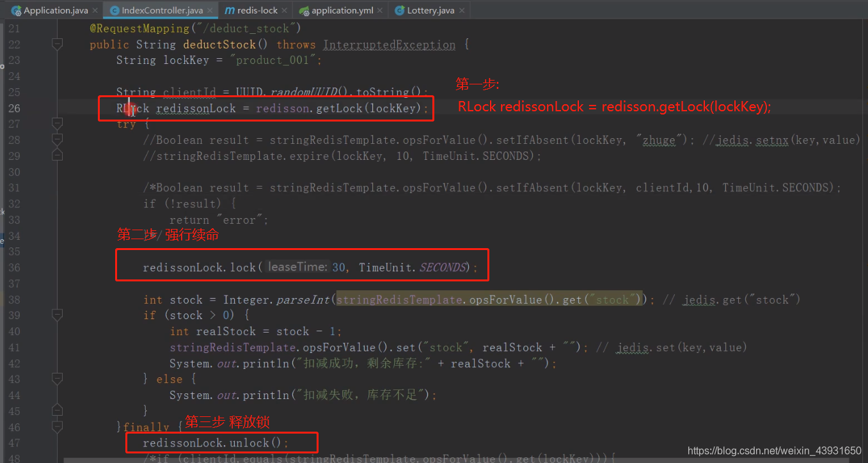This screenshot has height=463, width=868.
Task: Click the @RequestMapping annotation
Action: [139, 29]
